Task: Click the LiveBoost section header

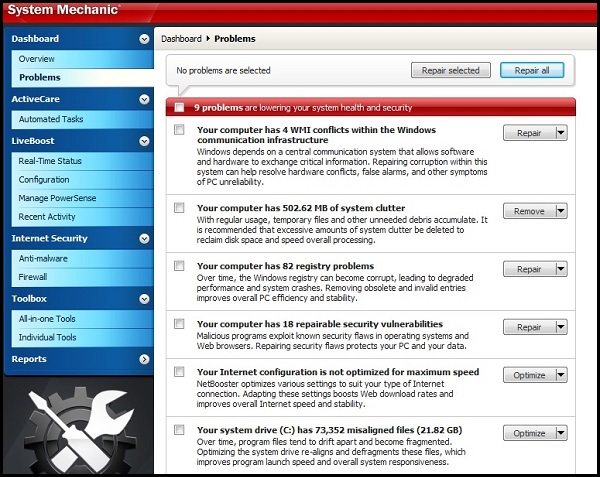Action: click(x=33, y=141)
